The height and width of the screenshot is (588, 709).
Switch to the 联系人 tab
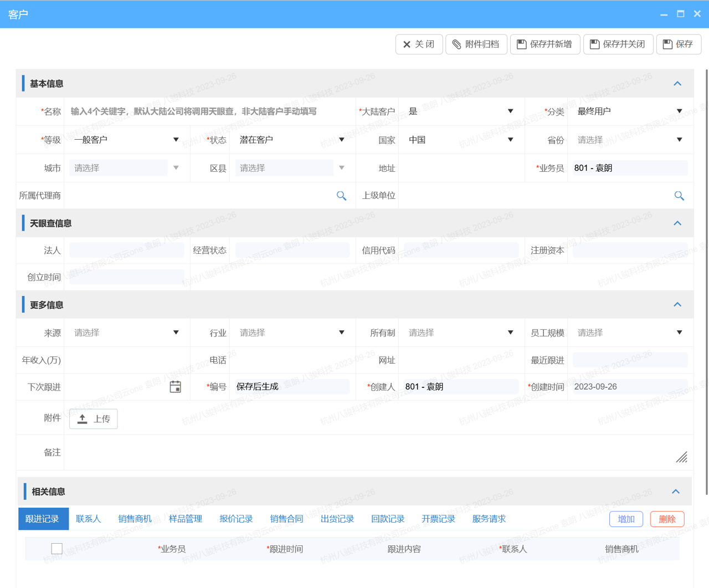point(88,519)
